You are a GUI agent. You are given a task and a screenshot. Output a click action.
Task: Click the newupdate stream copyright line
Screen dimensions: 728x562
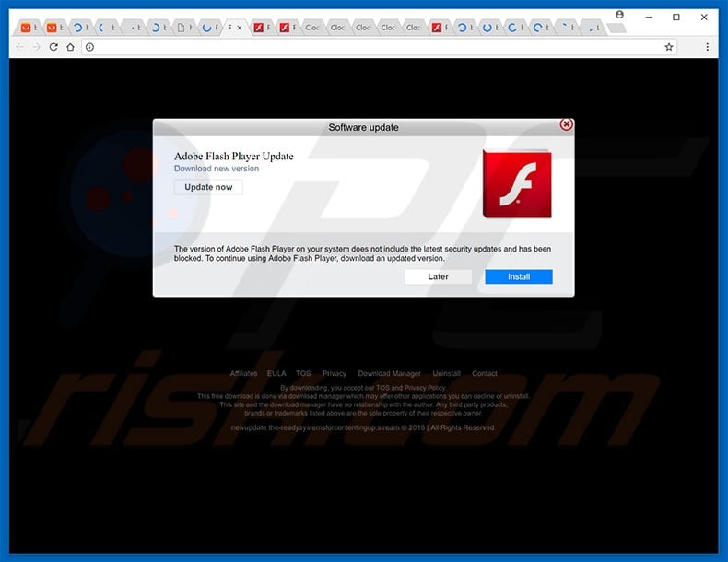click(363, 427)
